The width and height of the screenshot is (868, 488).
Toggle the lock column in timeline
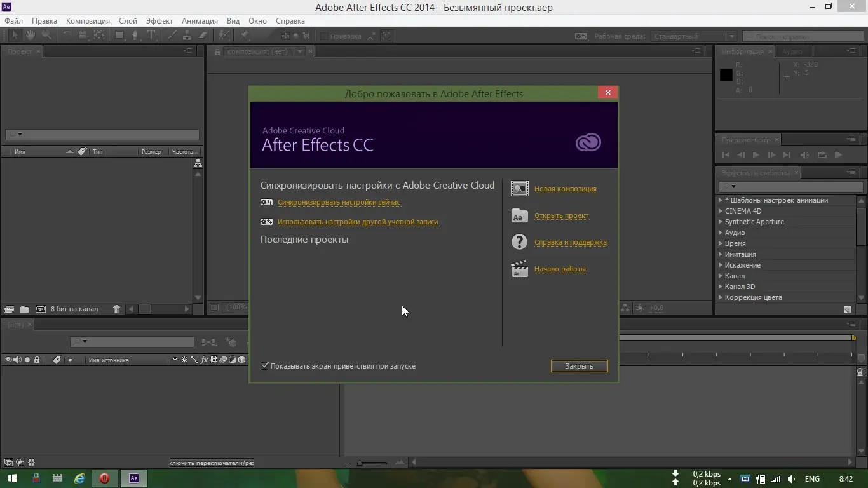pyautogui.click(x=37, y=360)
